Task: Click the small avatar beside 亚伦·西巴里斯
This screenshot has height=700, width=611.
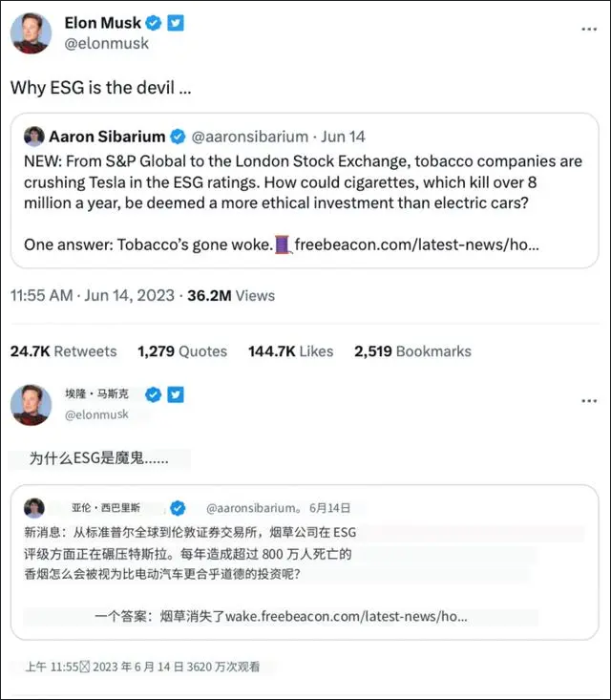Action: tap(34, 507)
